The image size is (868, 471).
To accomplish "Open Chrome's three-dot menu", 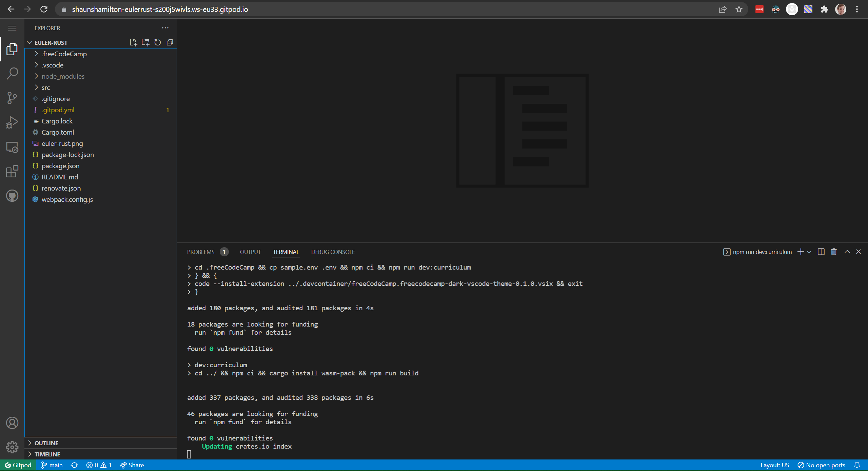I will pyautogui.click(x=857, y=9).
